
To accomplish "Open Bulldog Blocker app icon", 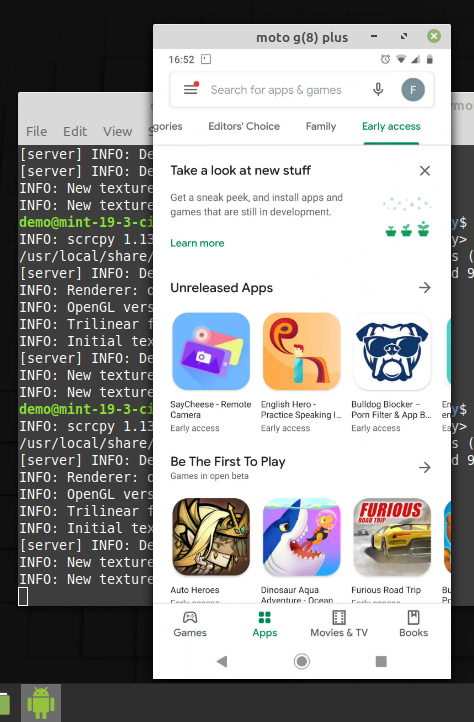I will click(x=392, y=351).
